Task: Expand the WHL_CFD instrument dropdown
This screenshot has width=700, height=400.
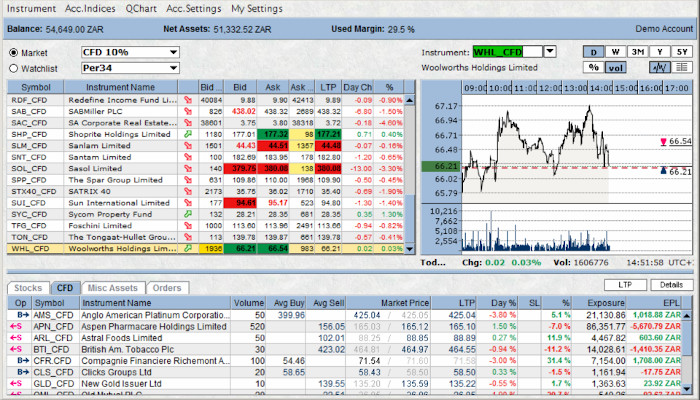Action: (x=551, y=51)
